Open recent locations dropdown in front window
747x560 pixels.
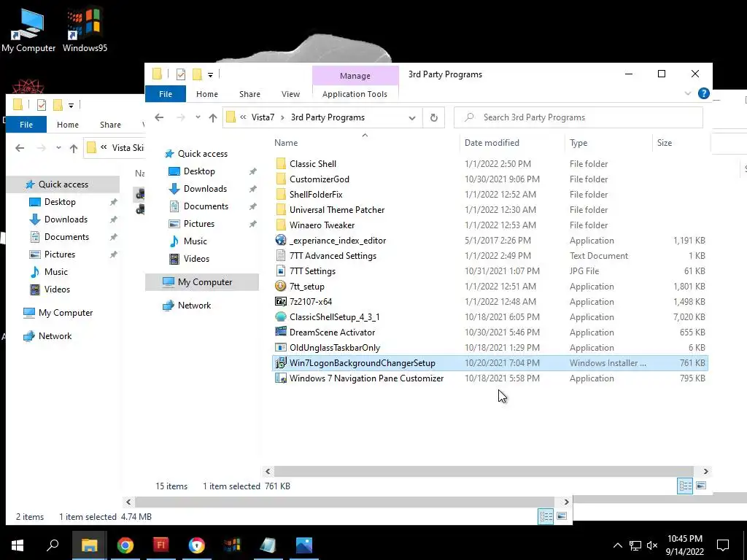198,117
